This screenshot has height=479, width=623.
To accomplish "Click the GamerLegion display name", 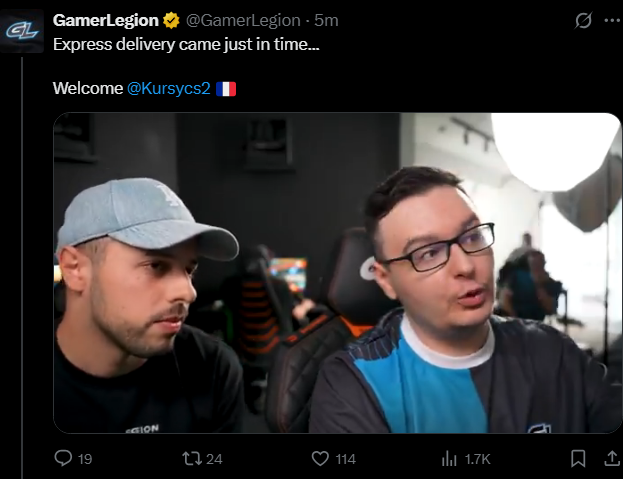I will pyautogui.click(x=106, y=20).
